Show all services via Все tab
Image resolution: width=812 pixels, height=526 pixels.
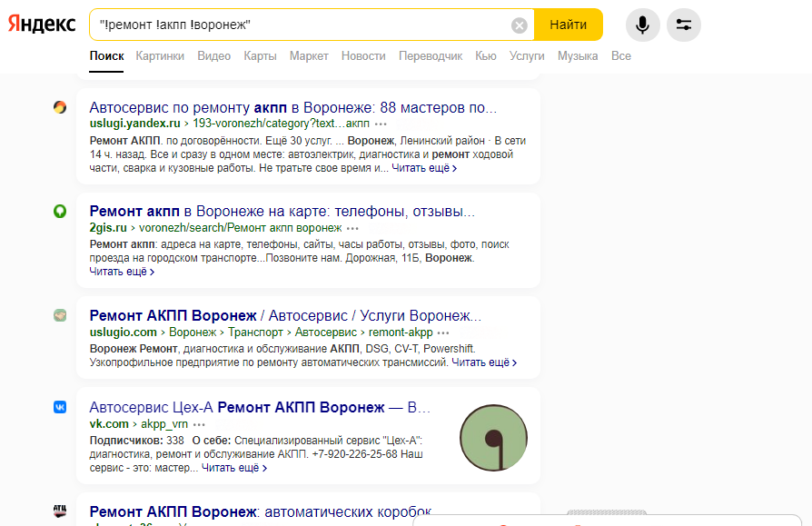(621, 56)
